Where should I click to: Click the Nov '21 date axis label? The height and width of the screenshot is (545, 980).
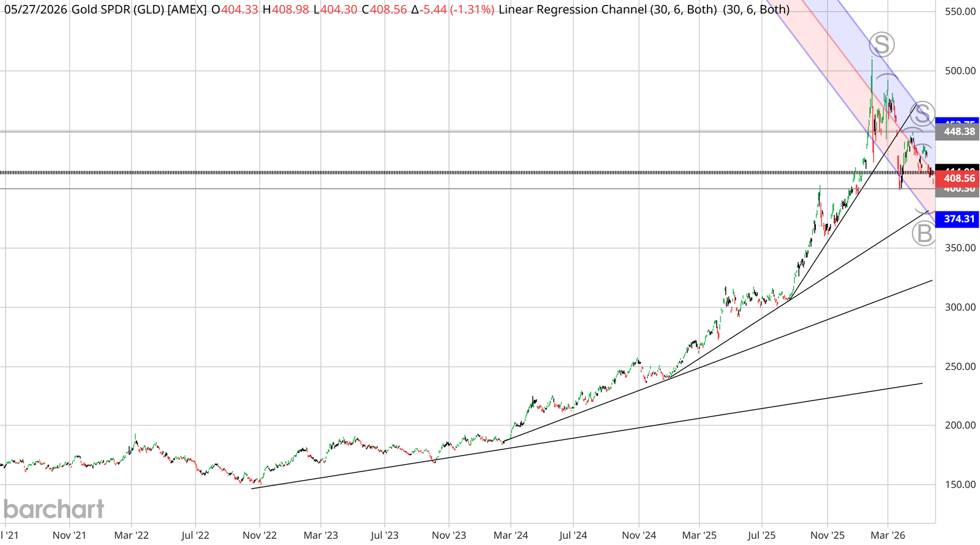click(x=69, y=535)
